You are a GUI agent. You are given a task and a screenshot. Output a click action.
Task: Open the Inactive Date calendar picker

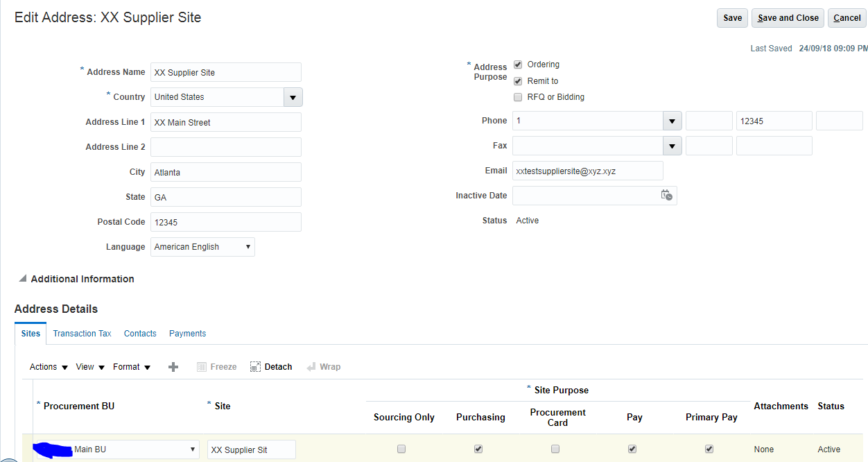pyautogui.click(x=666, y=196)
